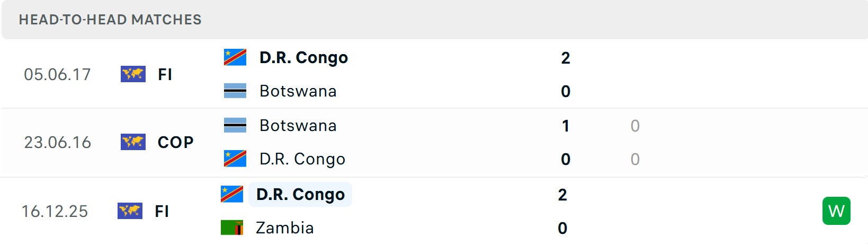Click the Zambia flag icon

232,228
